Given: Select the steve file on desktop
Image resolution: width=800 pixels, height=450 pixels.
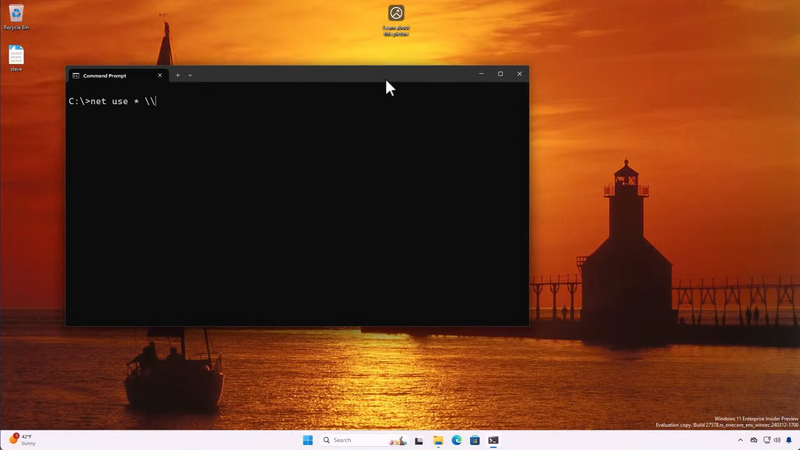Looking at the screenshot, I should [x=16, y=56].
